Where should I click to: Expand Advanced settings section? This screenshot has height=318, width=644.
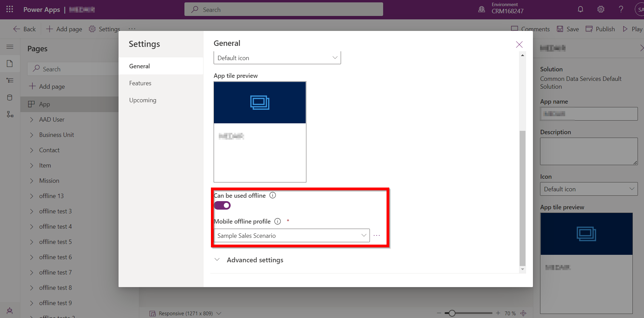[x=249, y=260]
